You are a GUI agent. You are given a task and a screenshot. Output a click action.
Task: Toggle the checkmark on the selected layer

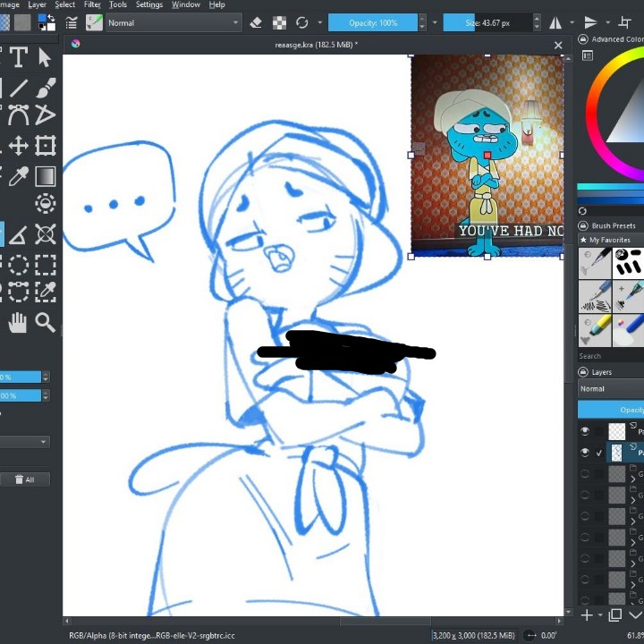(x=599, y=453)
